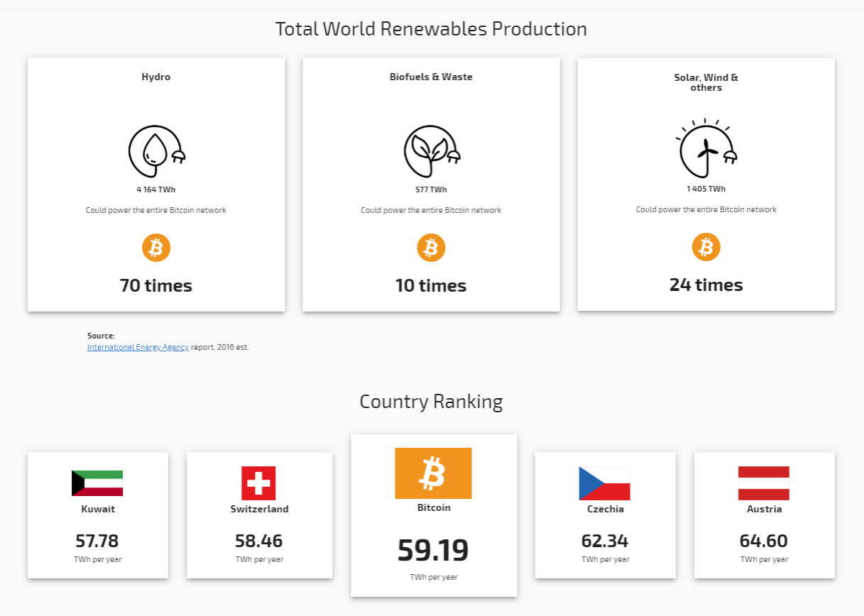Click the Biofuels leaf plug icon

(x=432, y=152)
